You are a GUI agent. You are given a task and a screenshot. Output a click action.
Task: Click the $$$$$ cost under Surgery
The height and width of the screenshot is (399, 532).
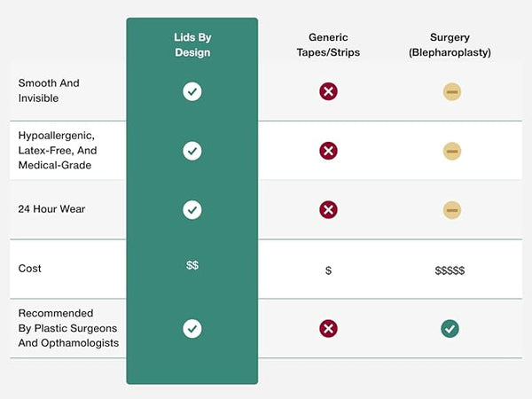pyautogui.click(x=450, y=270)
